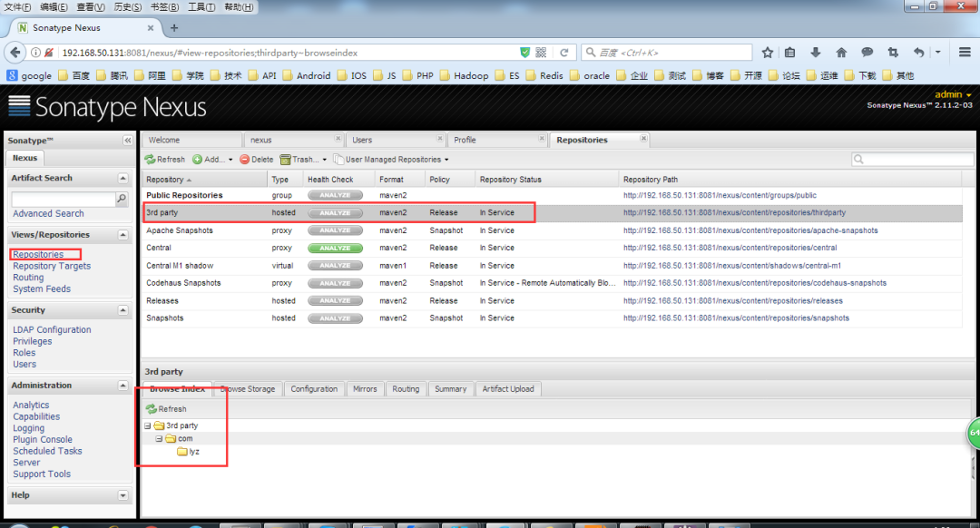The width and height of the screenshot is (980, 528).
Task: Expand the Help section
Action: [123, 496]
